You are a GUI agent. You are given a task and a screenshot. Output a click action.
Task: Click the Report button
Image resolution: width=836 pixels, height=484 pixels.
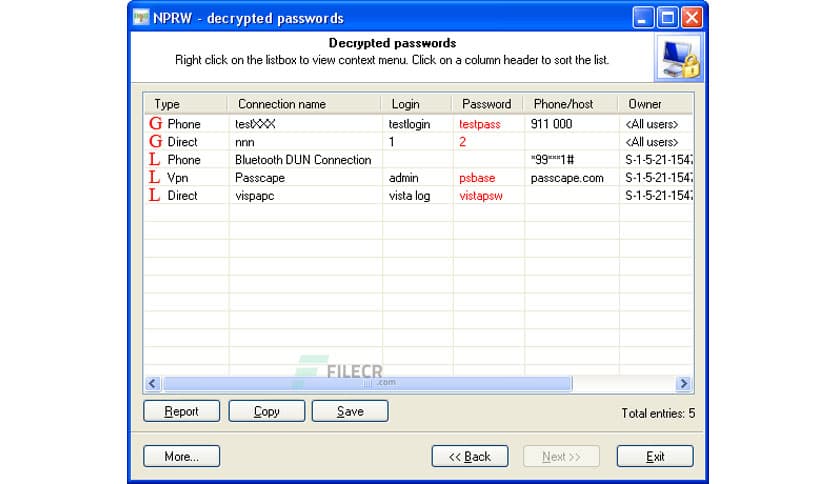click(181, 412)
